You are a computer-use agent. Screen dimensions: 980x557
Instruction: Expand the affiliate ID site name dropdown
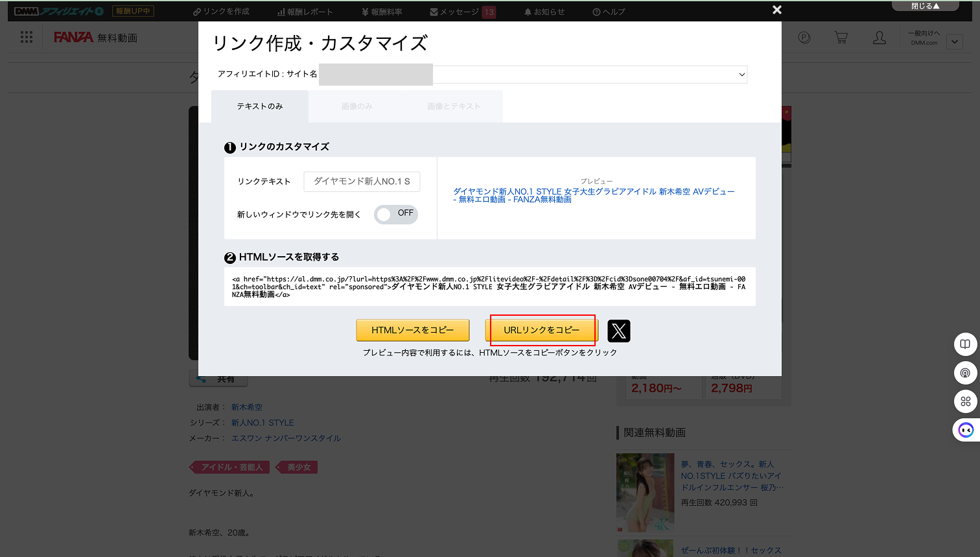pyautogui.click(x=533, y=75)
